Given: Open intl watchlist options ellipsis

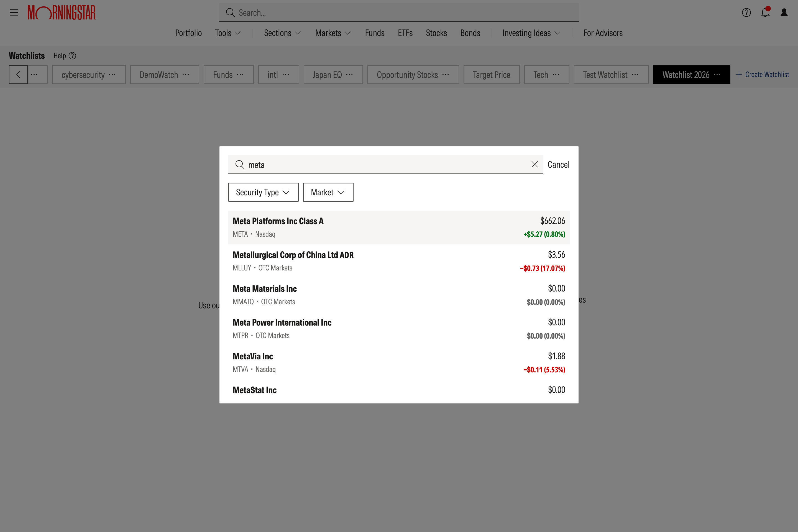Looking at the screenshot, I should pyautogui.click(x=286, y=75).
